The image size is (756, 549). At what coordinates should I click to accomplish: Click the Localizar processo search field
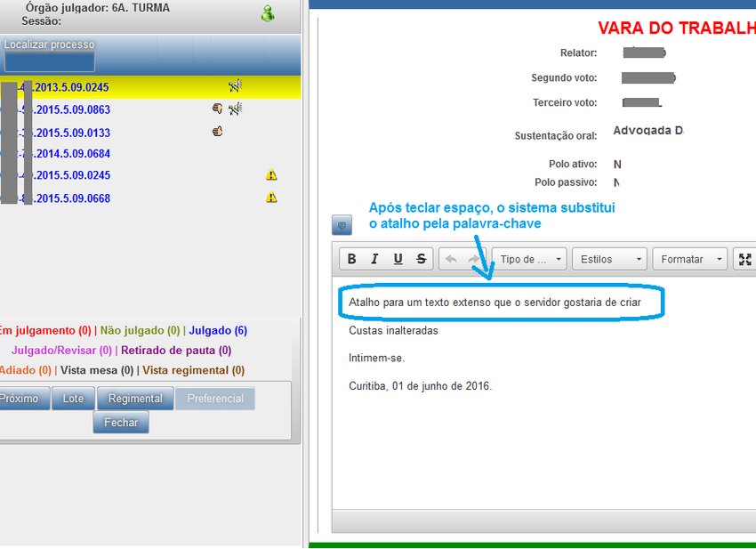pos(50,61)
